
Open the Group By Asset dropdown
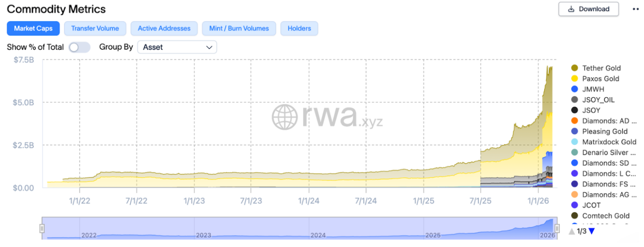point(177,47)
